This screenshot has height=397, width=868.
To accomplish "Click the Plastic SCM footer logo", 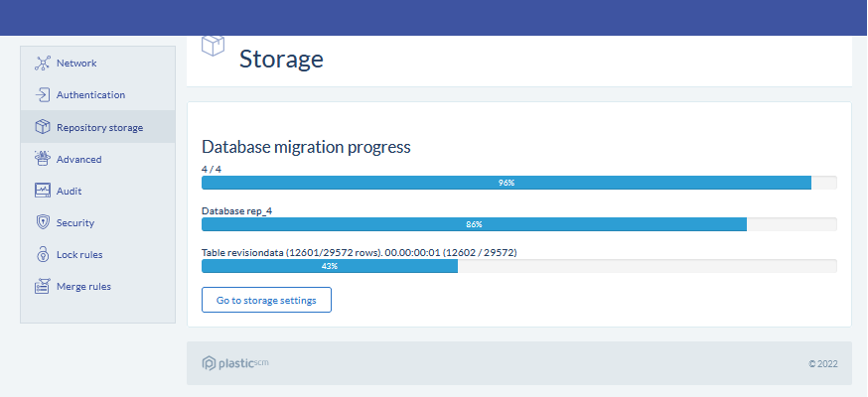I will pyautogui.click(x=235, y=363).
